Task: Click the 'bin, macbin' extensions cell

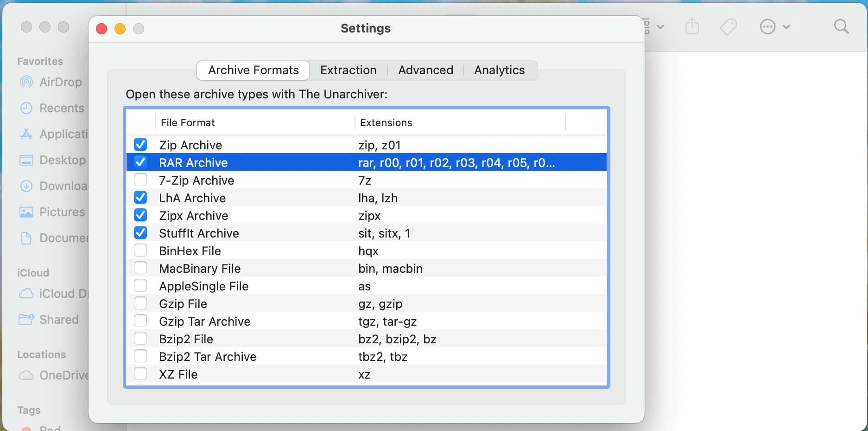Action: [390, 269]
